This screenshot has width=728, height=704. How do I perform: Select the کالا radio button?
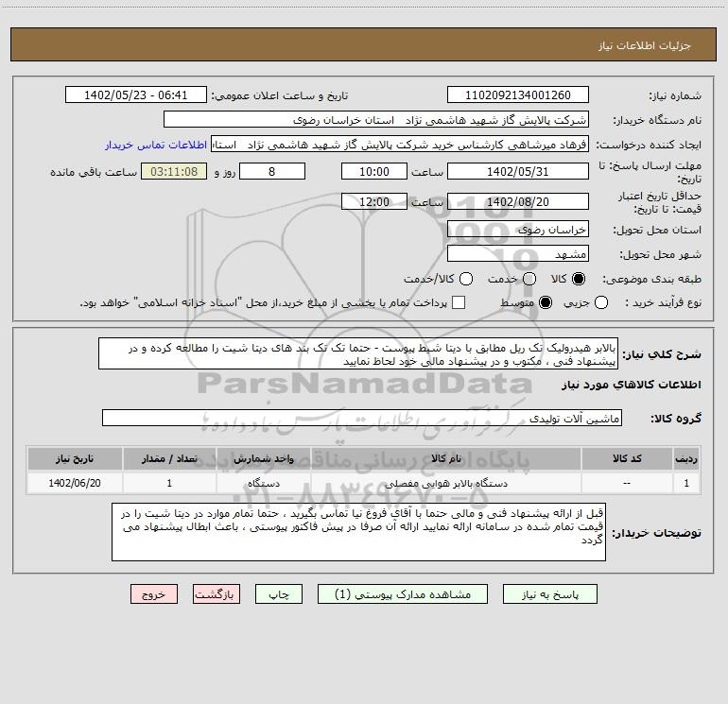coord(579,279)
